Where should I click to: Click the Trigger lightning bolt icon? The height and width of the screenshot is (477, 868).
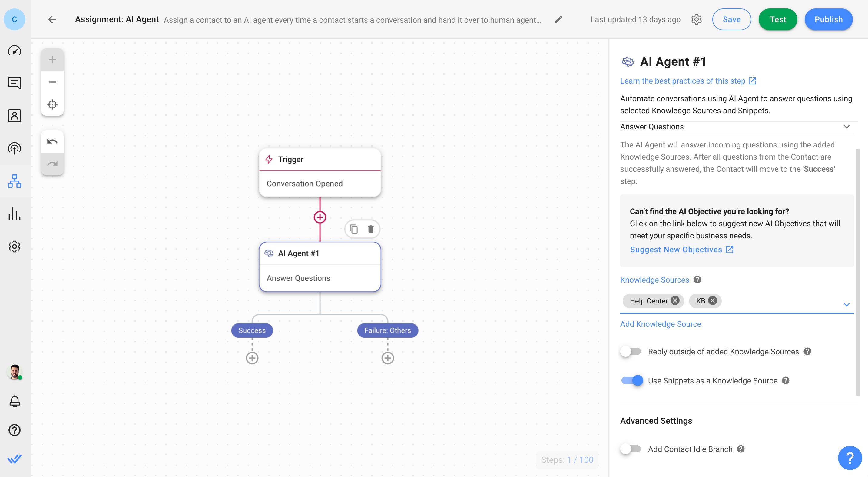269,160
